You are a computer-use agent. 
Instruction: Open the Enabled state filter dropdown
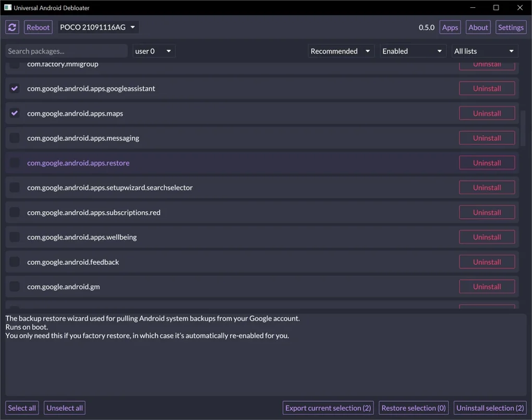pos(412,51)
